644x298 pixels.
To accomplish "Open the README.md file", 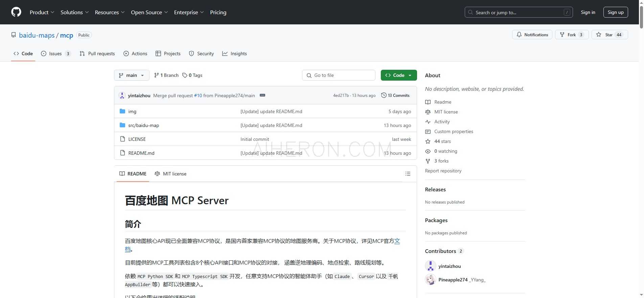I will click(x=141, y=153).
